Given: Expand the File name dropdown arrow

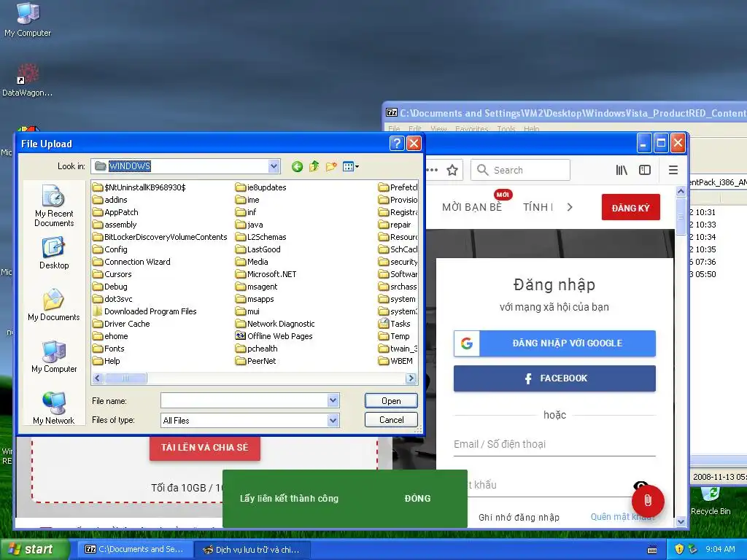Looking at the screenshot, I should click(333, 401).
